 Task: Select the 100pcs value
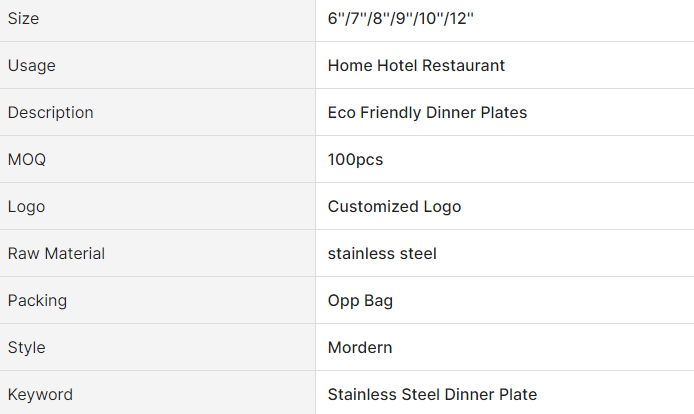355,160
